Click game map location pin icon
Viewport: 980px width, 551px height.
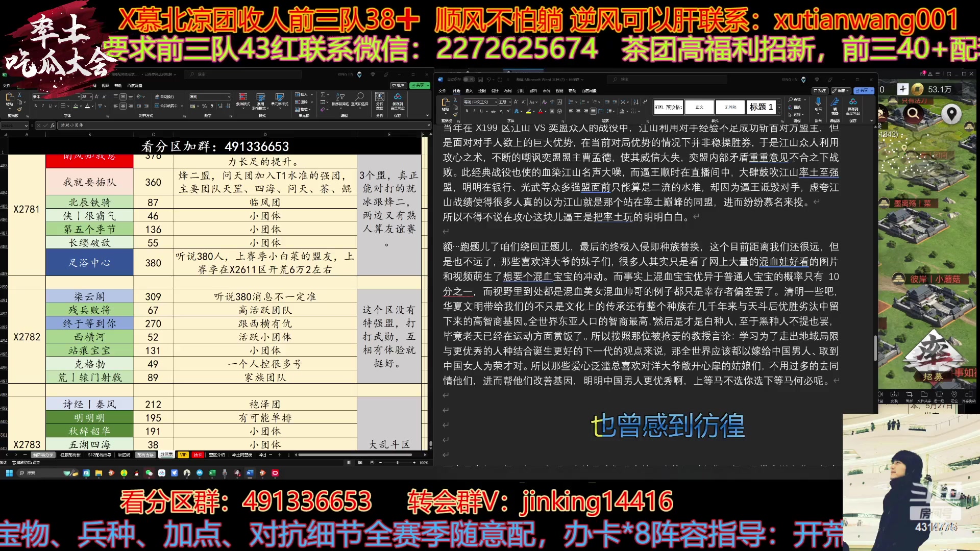[x=951, y=114]
